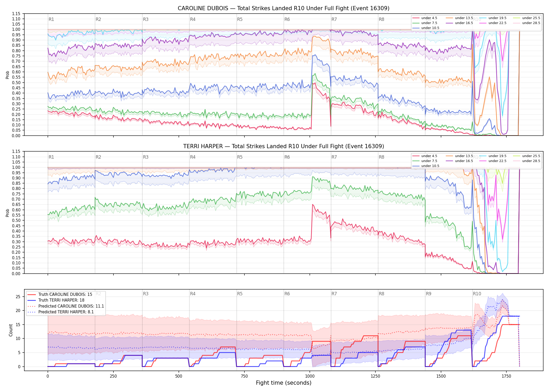Click the R3 round marker in Caroline Dubois chart
Screen dimensions: 549x392
tap(146, 19)
